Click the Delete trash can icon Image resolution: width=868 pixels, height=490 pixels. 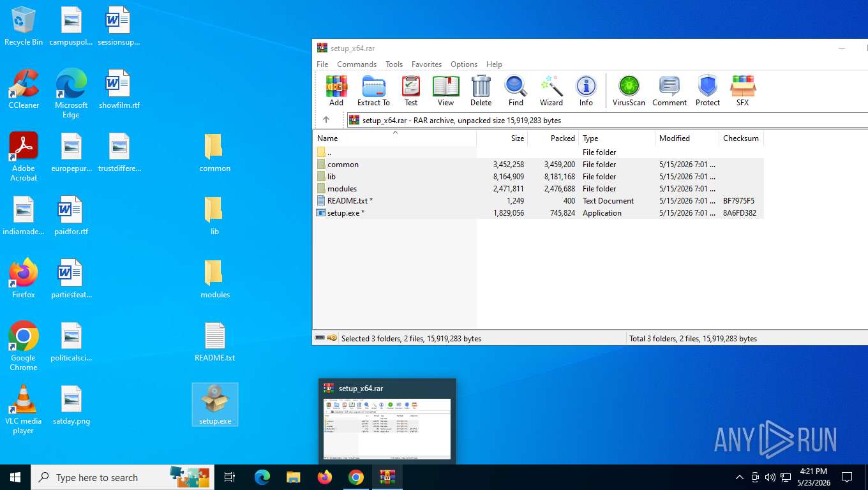tap(481, 91)
